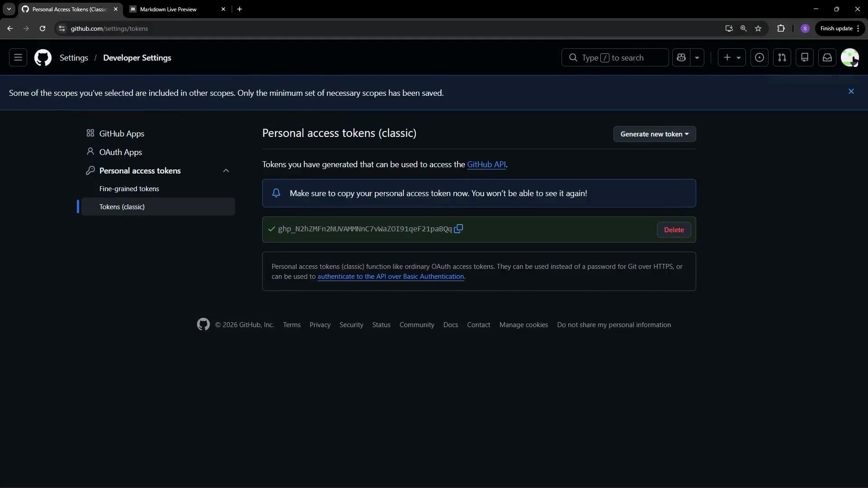Image resolution: width=868 pixels, height=488 pixels.
Task: Open the Community footer link
Action: coord(417,324)
